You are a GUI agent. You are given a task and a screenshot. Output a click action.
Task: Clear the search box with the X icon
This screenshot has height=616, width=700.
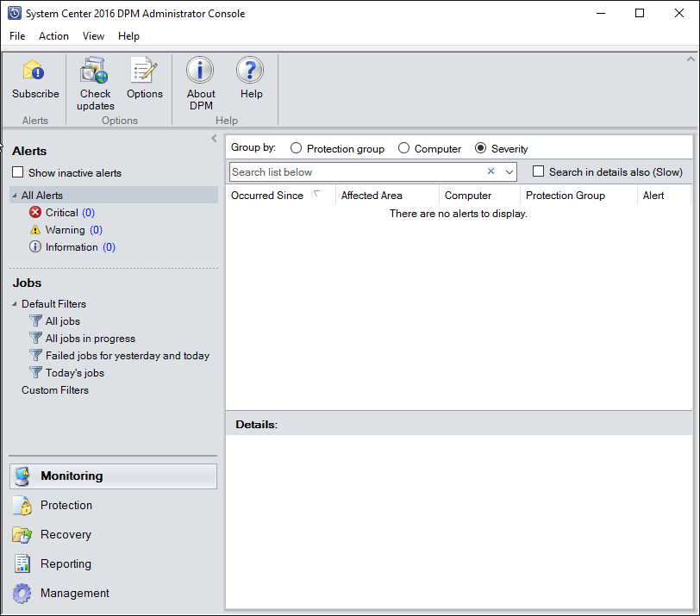point(491,171)
